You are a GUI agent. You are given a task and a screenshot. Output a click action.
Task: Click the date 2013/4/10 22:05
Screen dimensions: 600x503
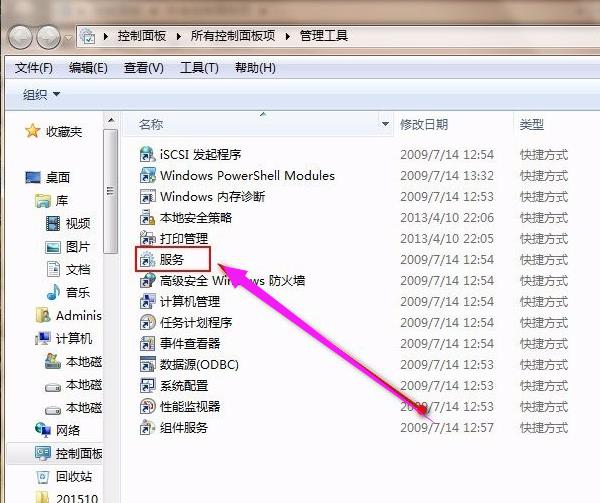[447, 239]
